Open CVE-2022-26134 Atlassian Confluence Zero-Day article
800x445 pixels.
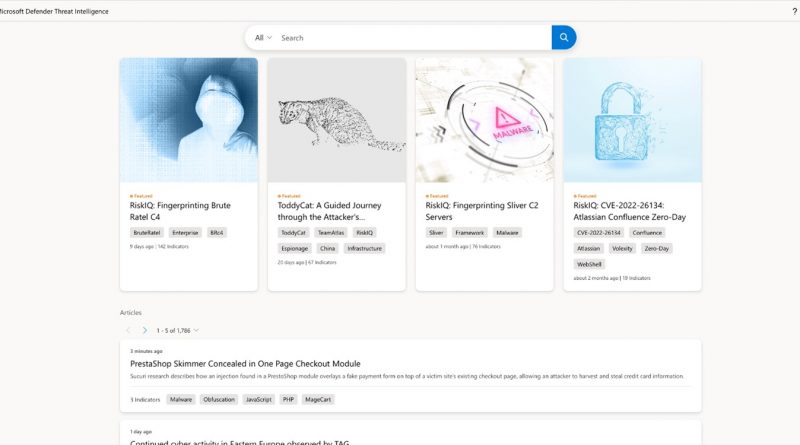click(x=630, y=211)
